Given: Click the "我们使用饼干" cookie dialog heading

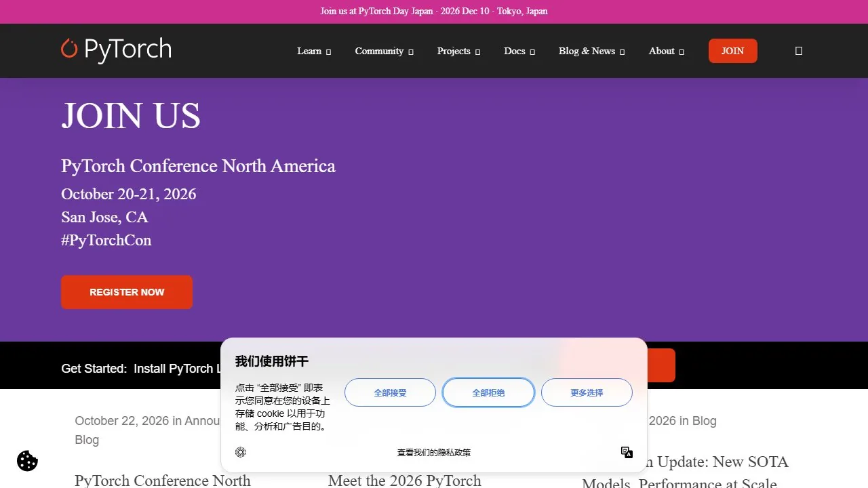Looking at the screenshot, I should coord(272,361).
